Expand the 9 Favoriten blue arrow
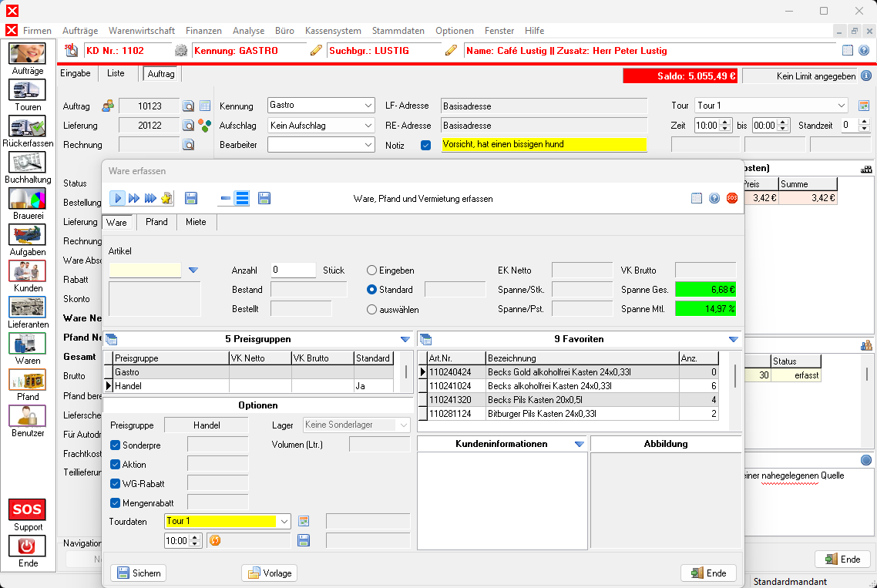Screen dimensions: 877x588 pyautogui.click(x=733, y=339)
